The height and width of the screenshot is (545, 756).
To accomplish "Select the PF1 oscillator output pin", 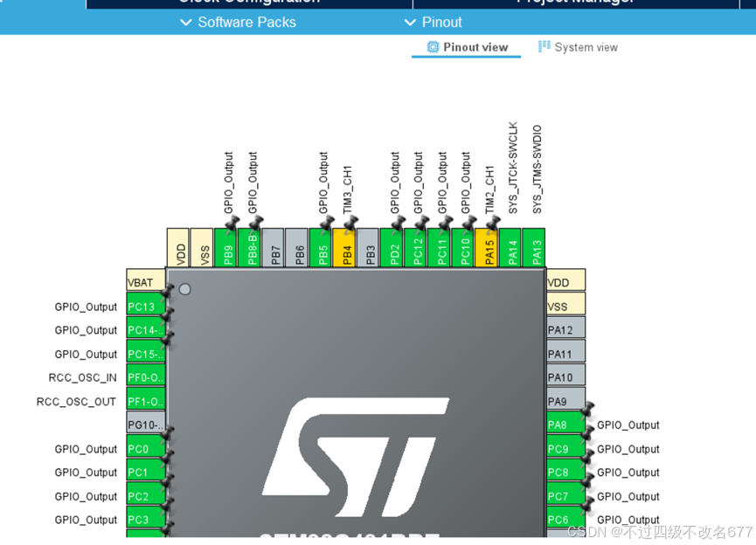I will pos(146,398).
